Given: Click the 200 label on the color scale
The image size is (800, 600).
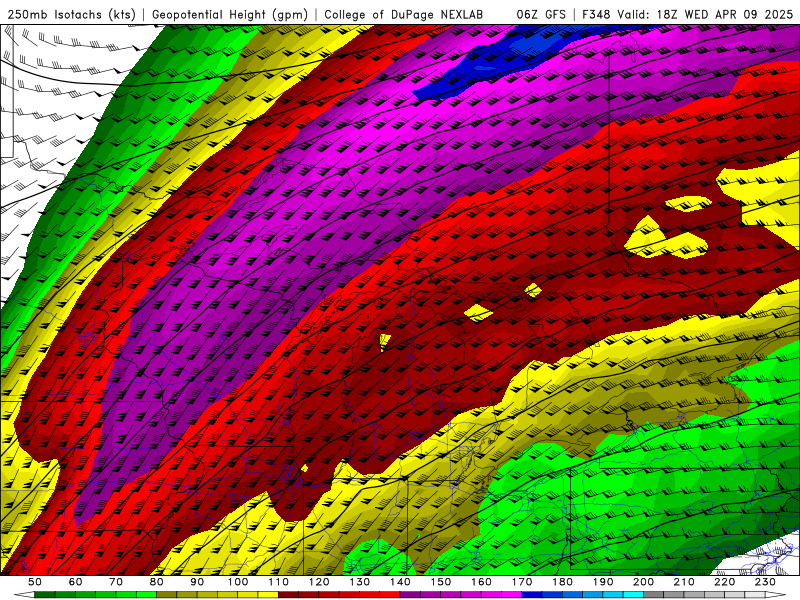Looking at the screenshot, I should tap(643, 582).
